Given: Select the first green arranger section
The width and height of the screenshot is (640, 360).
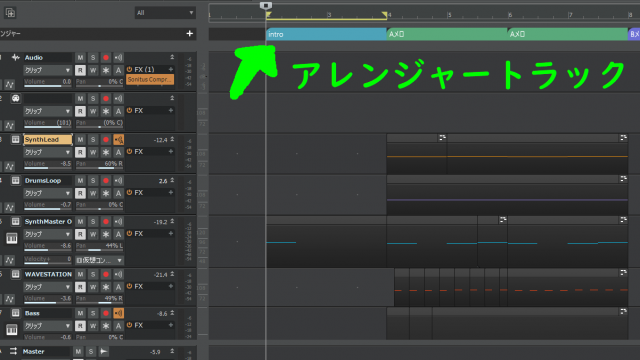Looking at the screenshot, I should pyautogui.click(x=447, y=34).
